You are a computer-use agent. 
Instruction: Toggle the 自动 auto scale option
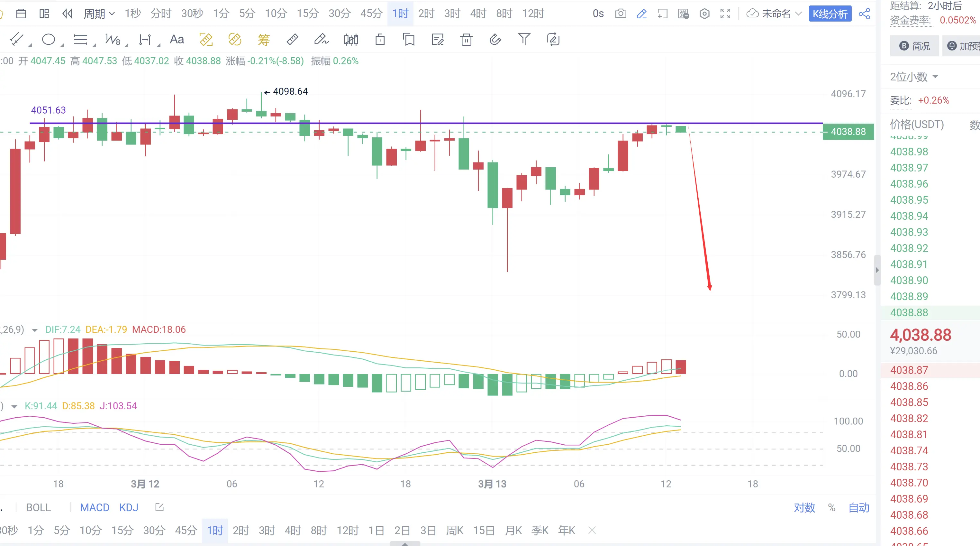[x=859, y=507]
